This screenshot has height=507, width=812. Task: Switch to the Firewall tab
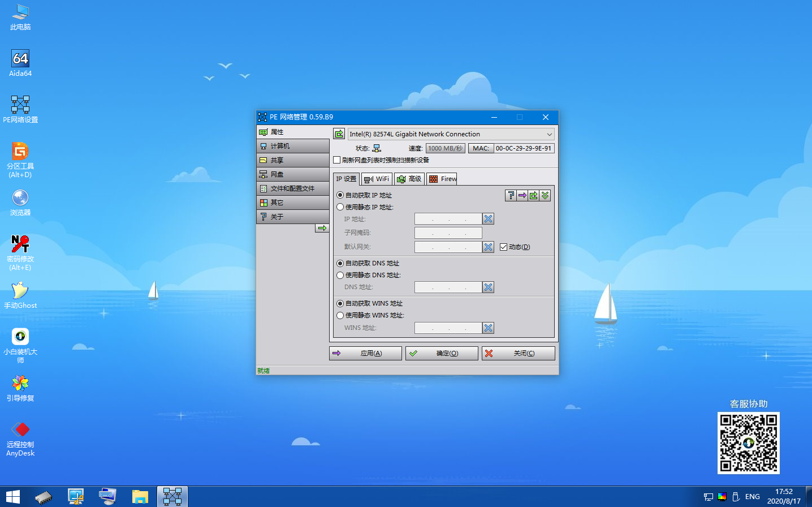click(442, 178)
